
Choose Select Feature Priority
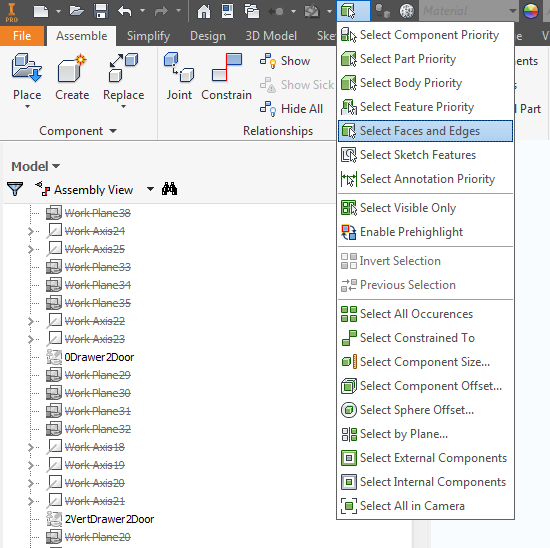tap(425, 107)
